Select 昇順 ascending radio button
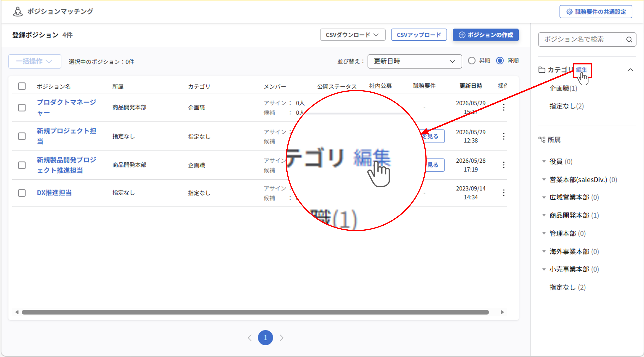Screen dimensions: 644x357 pos(472,61)
